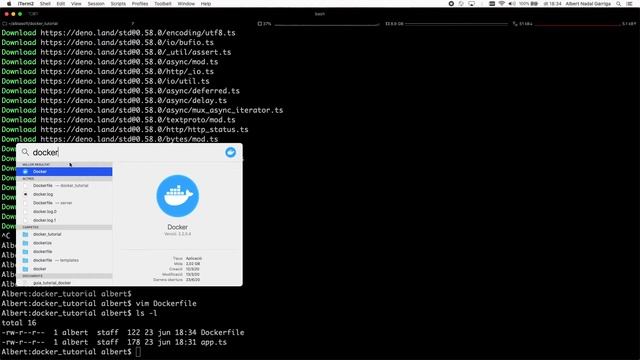Screen dimensions: 640x360
Task: Click the 'total 16' output line
Action: (19, 323)
